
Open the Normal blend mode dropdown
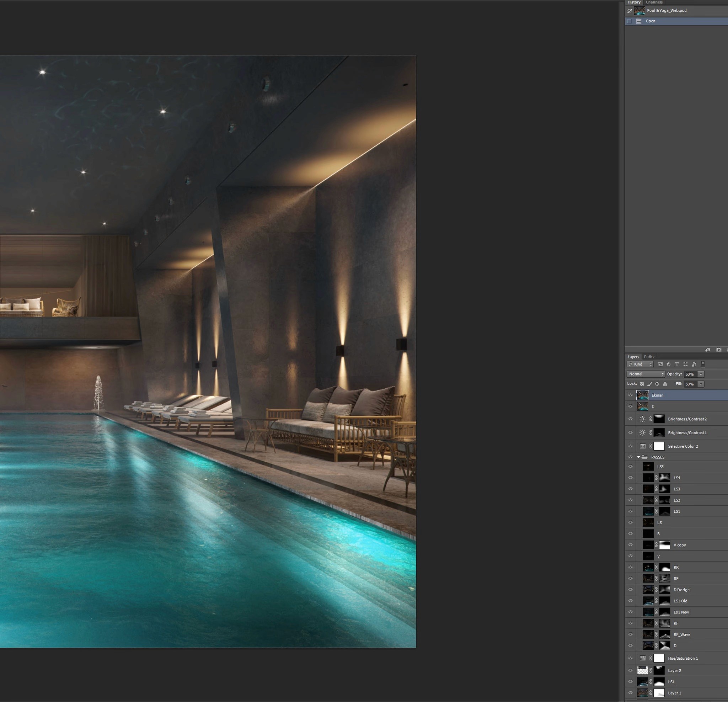tap(646, 374)
